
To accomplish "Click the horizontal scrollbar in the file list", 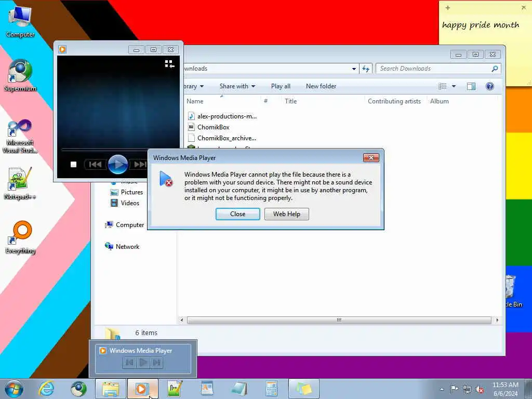I will pyautogui.click(x=339, y=320).
